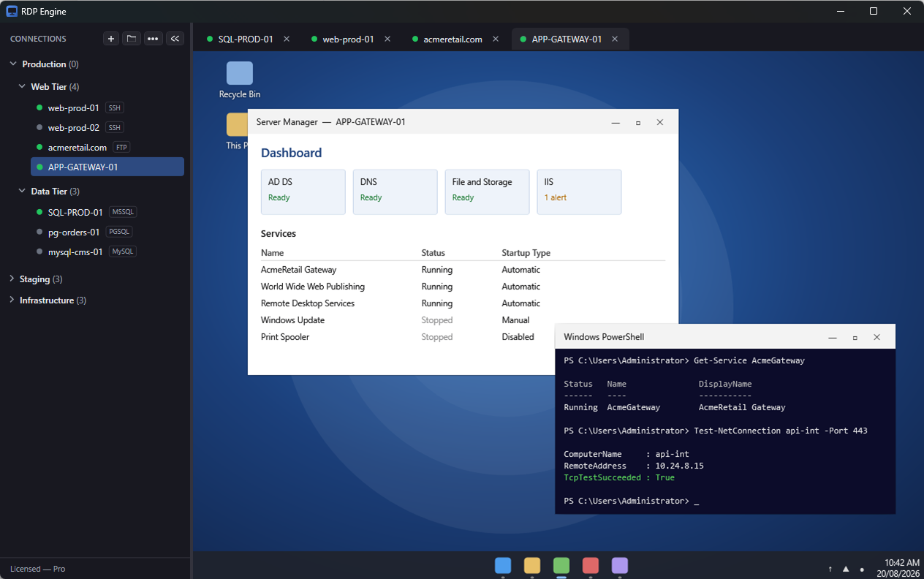Click the Name column header in Services

pyautogui.click(x=272, y=253)
